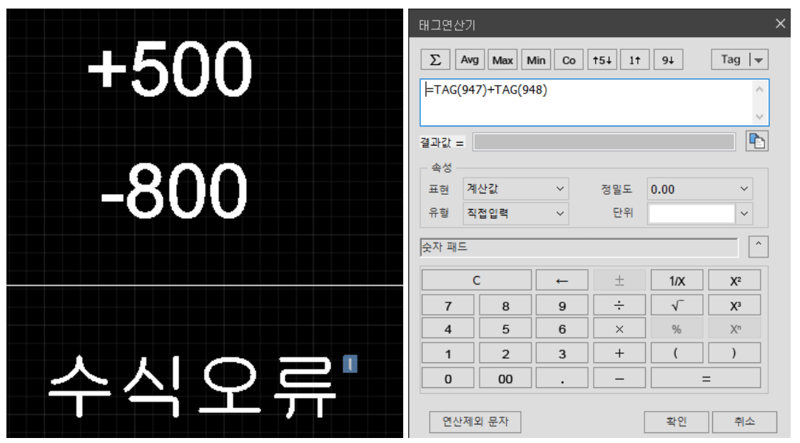Click the X³ cube key

(735, 305)
